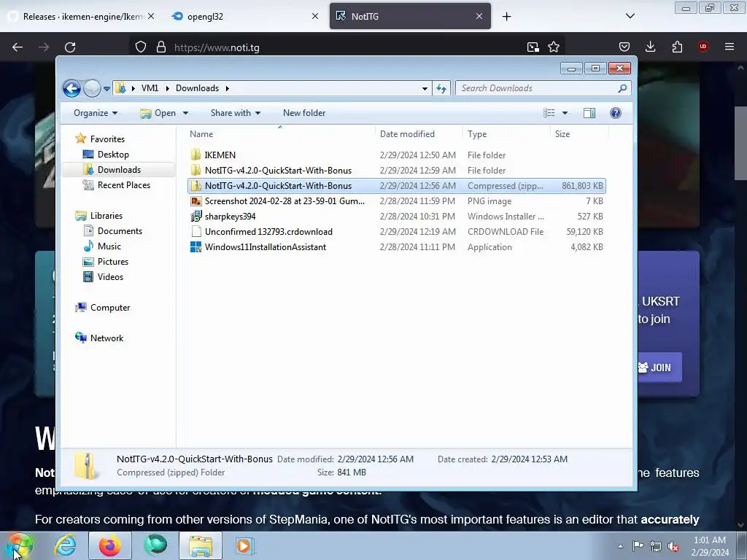
Task: Refresh the Downloads folder view
Action: click(441, 88)
